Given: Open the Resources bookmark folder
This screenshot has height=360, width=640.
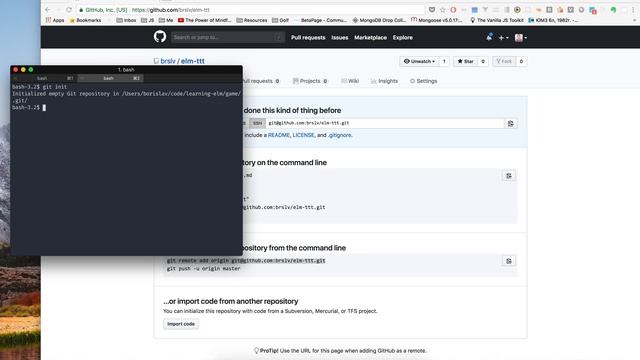Looking at the screenshot, I should (x=252, y=20).
